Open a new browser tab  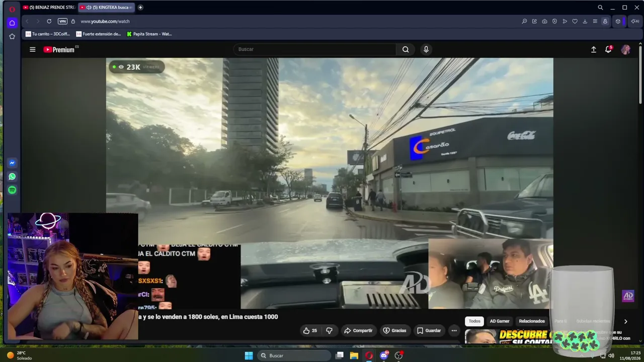point(140,8)
